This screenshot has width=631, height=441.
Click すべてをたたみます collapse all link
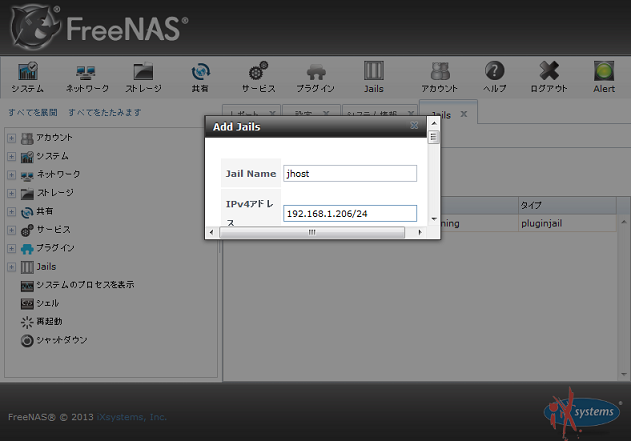105,112
